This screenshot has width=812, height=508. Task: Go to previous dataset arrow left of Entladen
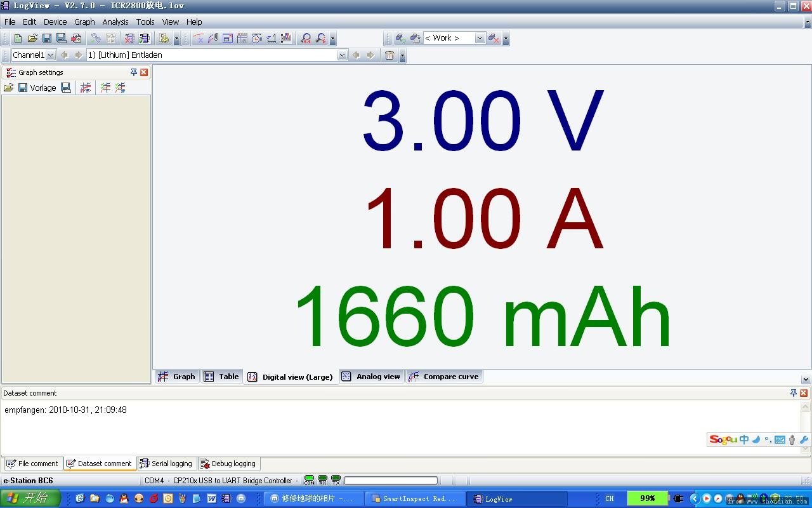click(x=64, y=55)
